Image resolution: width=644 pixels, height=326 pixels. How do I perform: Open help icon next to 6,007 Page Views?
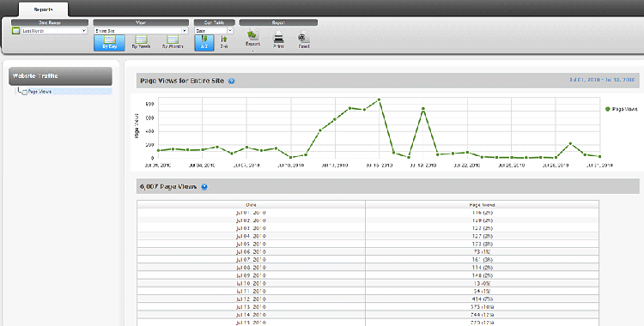tap(204, 187)
